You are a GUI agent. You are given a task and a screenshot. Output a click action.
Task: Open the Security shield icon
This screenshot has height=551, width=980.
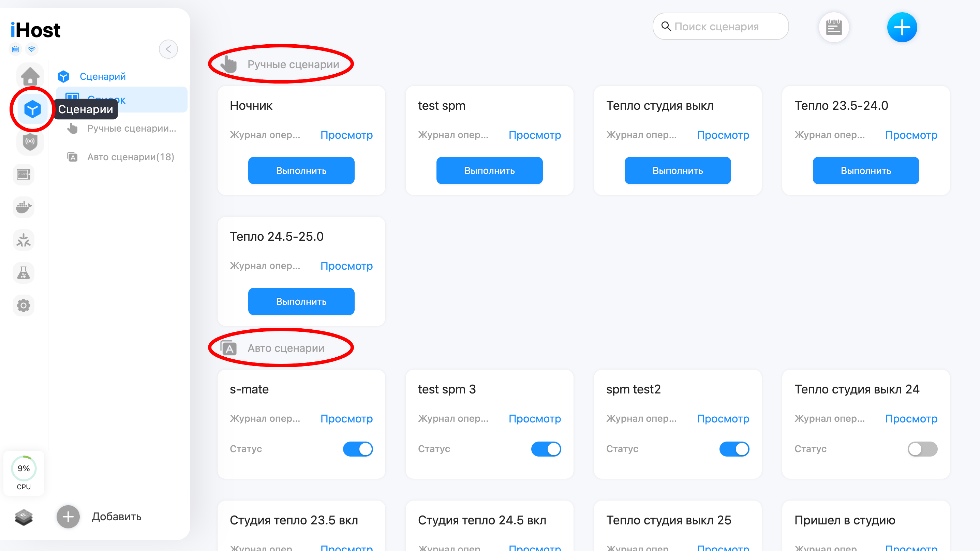pyautogui.click(x=30, y=142)
